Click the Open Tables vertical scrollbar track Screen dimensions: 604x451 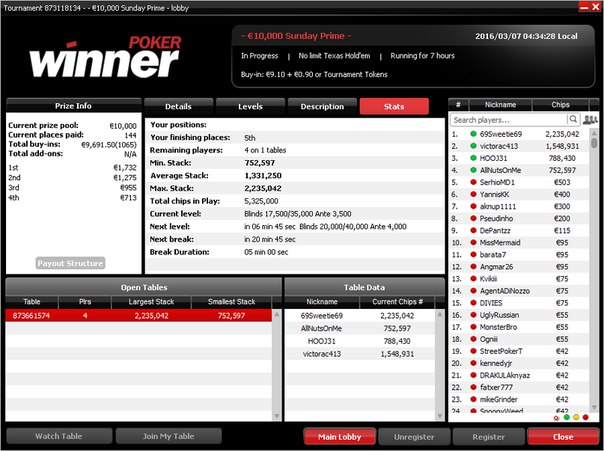277,365
